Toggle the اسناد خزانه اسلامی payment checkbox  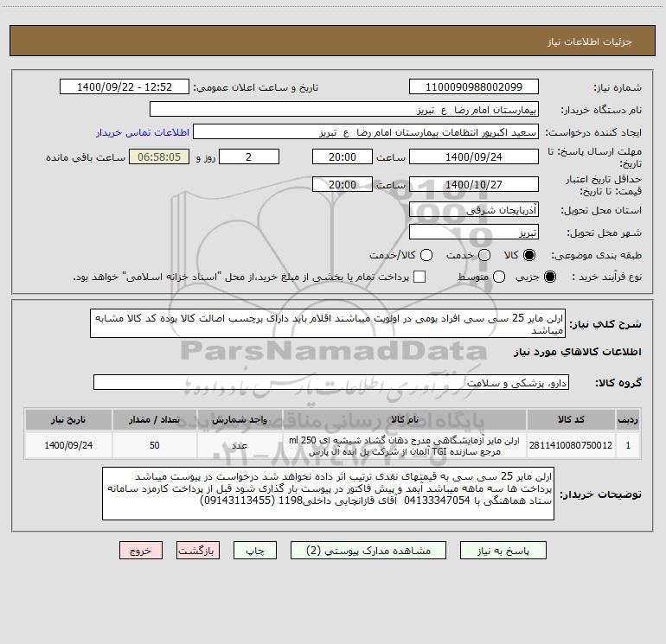(419, 277)
